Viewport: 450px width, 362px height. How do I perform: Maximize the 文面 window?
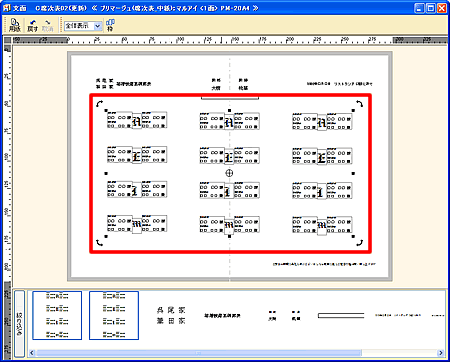431,8
